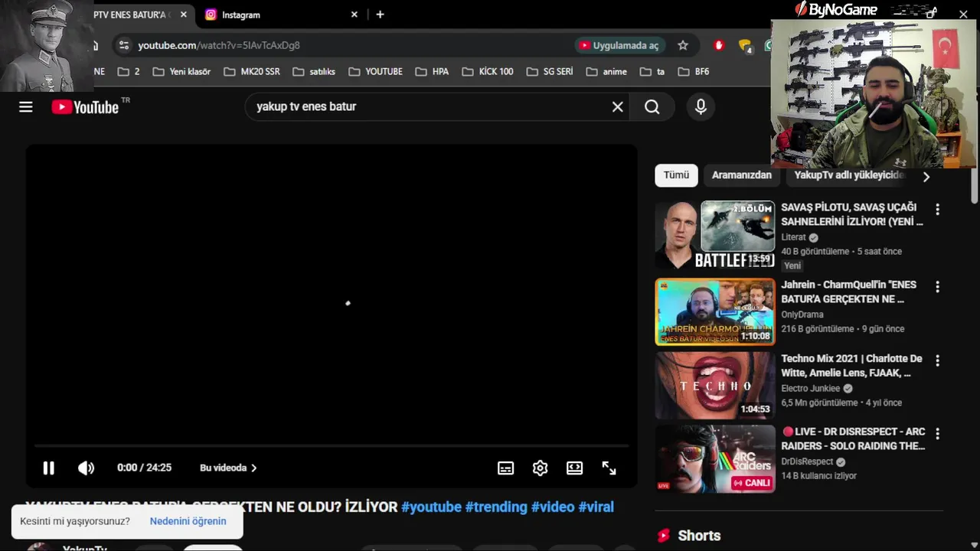Open options for the Jahrein CharmQuell video
The image size is (980, 551).
tap(937, 286)
